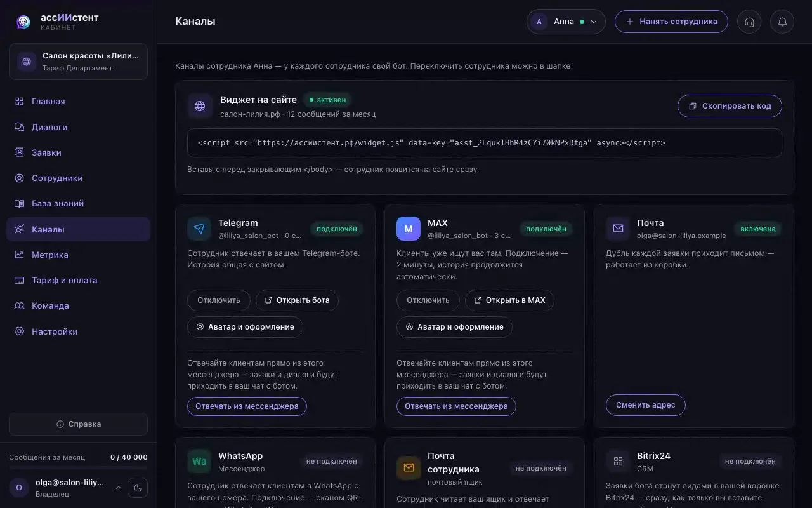Open notifications bell icon
Viewport: 812px width, 508px height.
782,22
